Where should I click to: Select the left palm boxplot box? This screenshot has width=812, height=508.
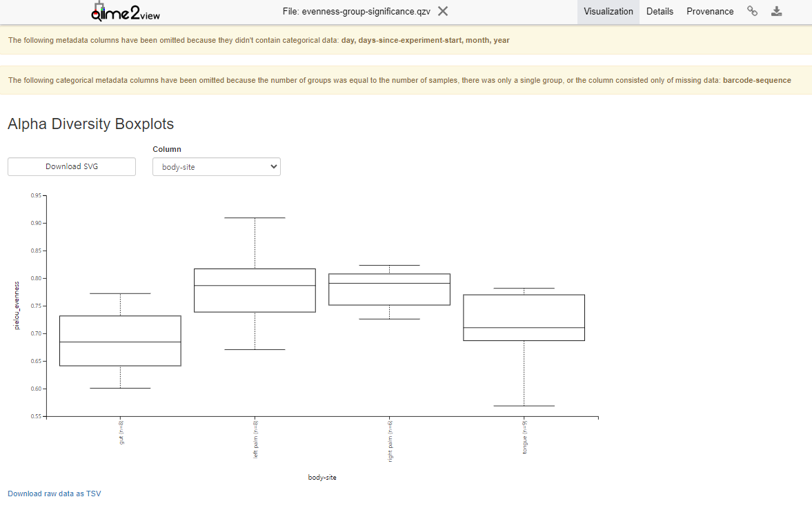click(255, 291)
